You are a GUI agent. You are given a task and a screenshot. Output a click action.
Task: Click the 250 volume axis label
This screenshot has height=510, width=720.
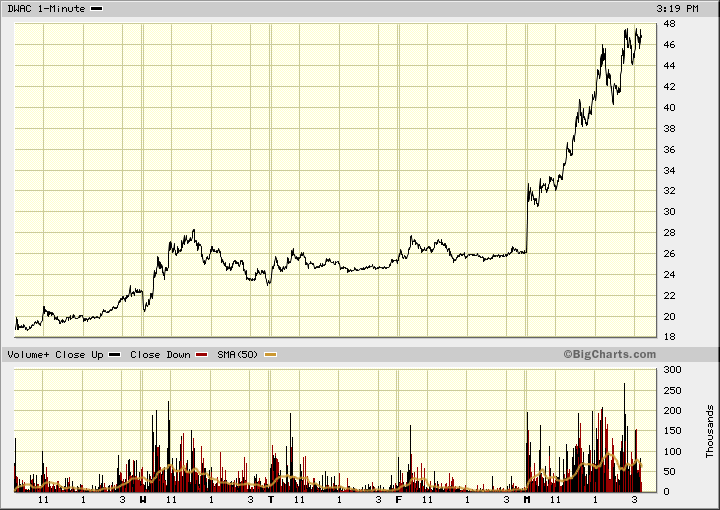[x=673, y=391]
